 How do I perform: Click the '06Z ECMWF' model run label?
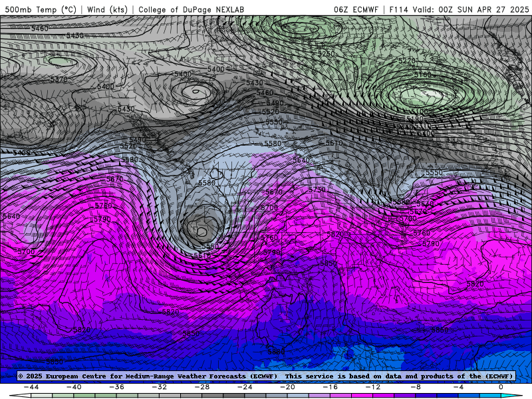coord(356,9)
